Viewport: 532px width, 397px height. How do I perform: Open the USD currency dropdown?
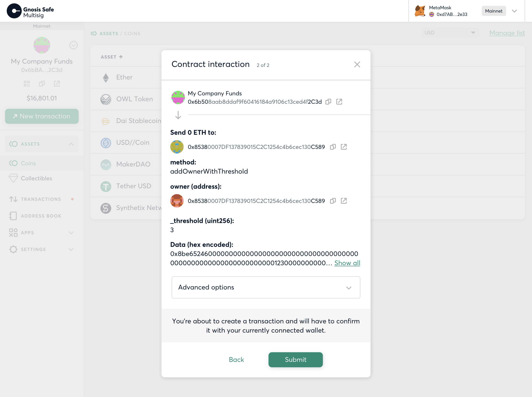tap(450, 33)
